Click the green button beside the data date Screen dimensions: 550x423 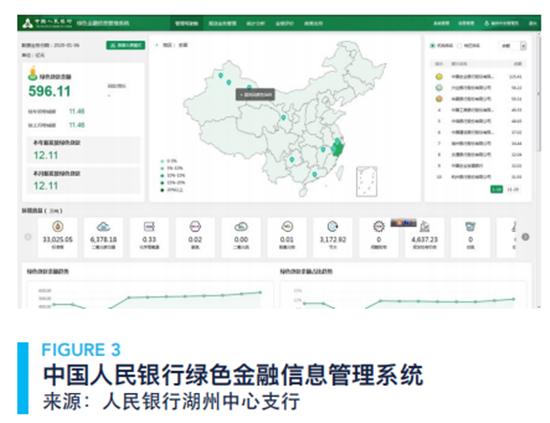tap(125, 45)
